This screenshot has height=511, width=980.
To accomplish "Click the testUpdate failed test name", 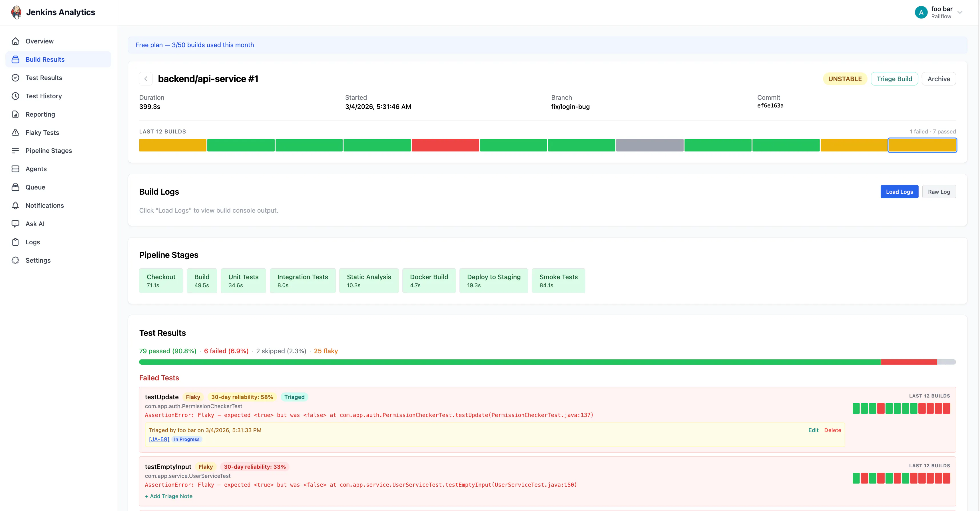I will click(x=162, y=397).
